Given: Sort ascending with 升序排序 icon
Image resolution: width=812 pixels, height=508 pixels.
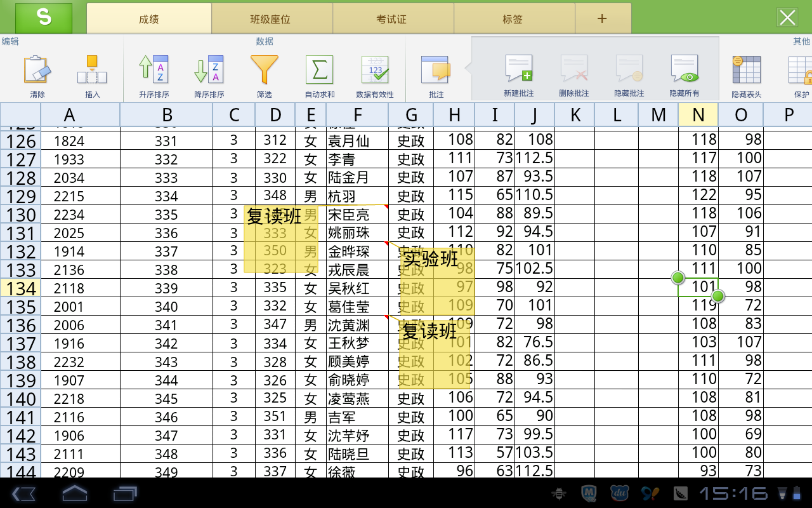Looking at the screenshot, I should point(154,70).
